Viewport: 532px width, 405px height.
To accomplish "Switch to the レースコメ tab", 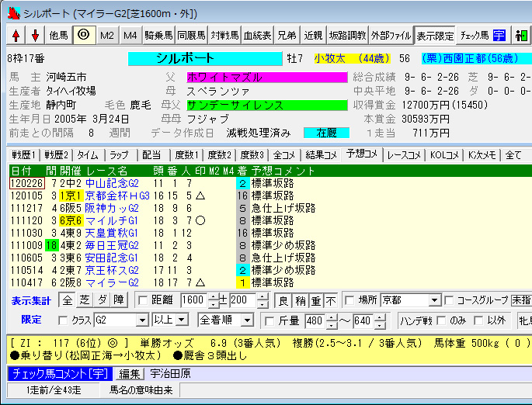I will click(404, 154).
